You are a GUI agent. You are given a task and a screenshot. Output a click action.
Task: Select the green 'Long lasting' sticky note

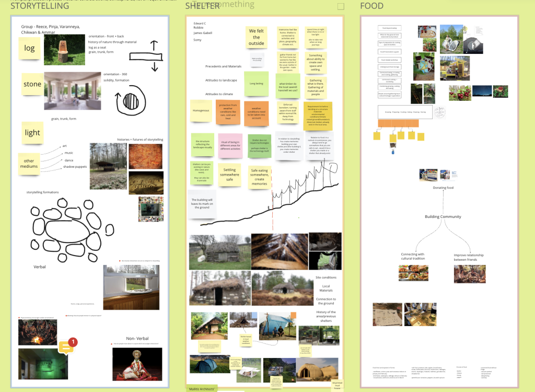pos(256,84)
